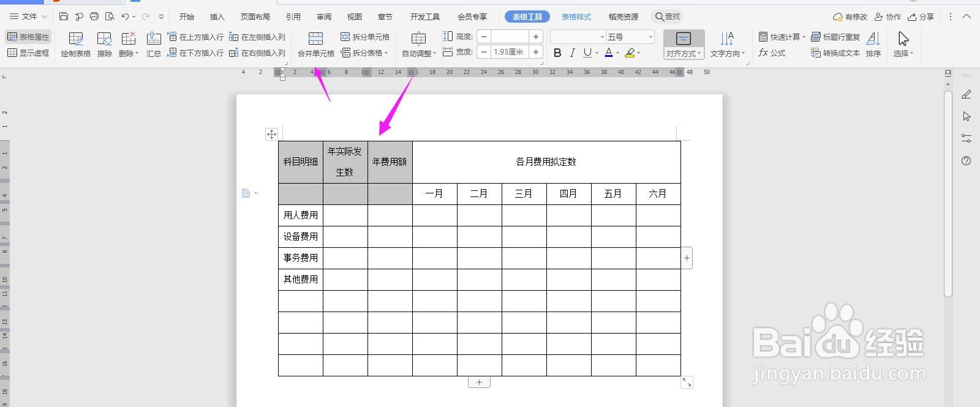The height and width of the screenshot is (407, 980).
Task: Decrease column width with minus stepper
Action: click(484, 52)
